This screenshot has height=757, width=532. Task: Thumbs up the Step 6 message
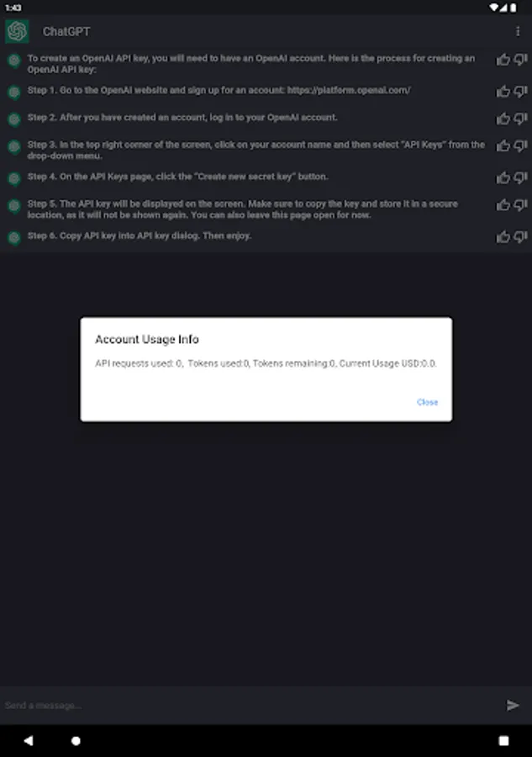tap(503, 237)
